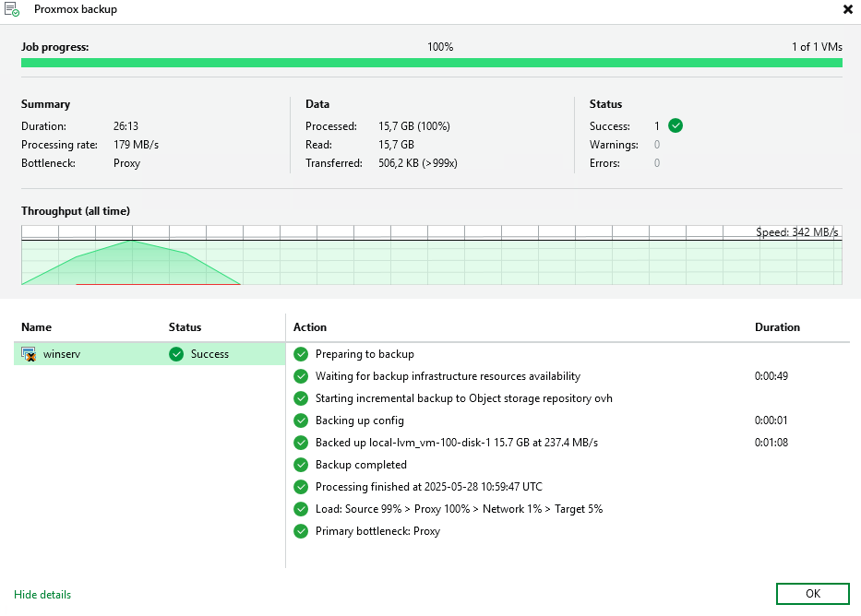Click checkmark beside Backup completed
Screen dimensions: 861x616
[301, 465]
